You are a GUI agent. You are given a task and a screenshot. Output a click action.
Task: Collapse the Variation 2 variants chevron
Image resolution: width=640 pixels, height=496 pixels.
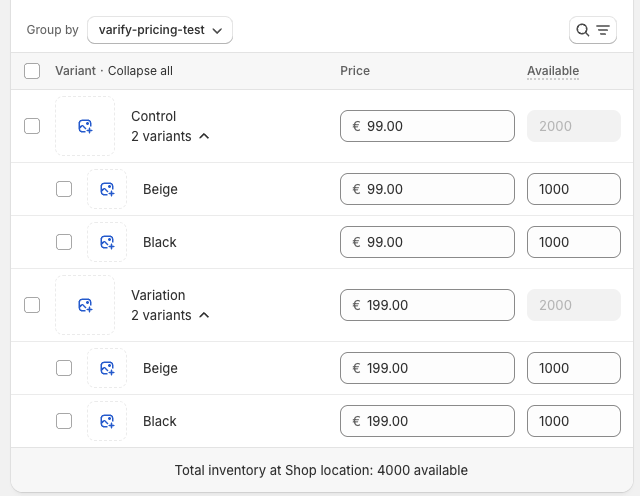204,315
